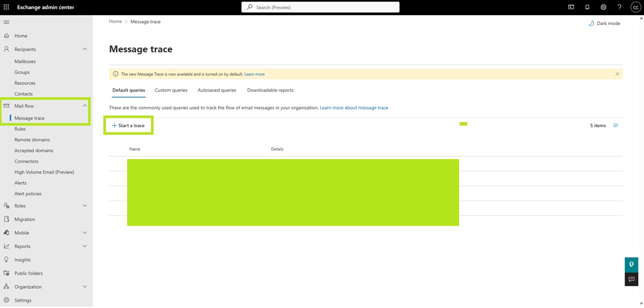Image resolution: width=644 pixels, height=308 pixels.
Task: Click the Recipients person icon
Action: (x=7, y=49)
